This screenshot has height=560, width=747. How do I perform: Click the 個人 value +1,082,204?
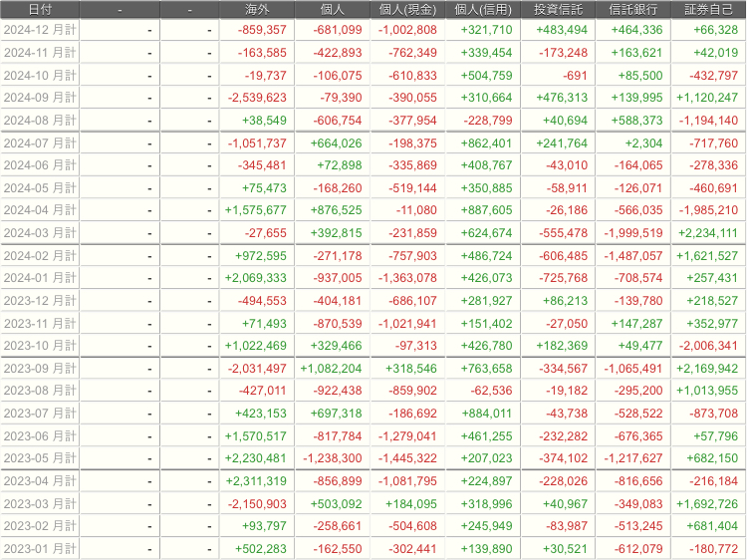pos(331,368)
